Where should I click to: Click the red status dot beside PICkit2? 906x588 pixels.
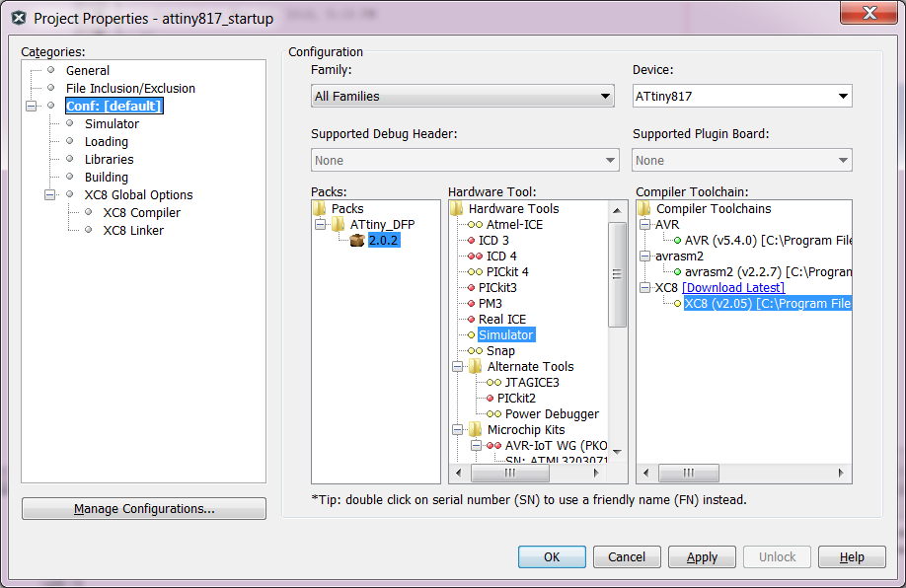[490, 398]
